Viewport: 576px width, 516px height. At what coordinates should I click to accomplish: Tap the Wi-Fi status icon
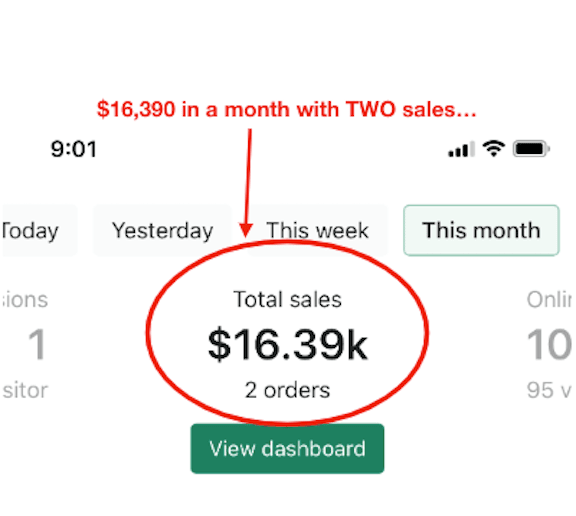coord(494,149)
